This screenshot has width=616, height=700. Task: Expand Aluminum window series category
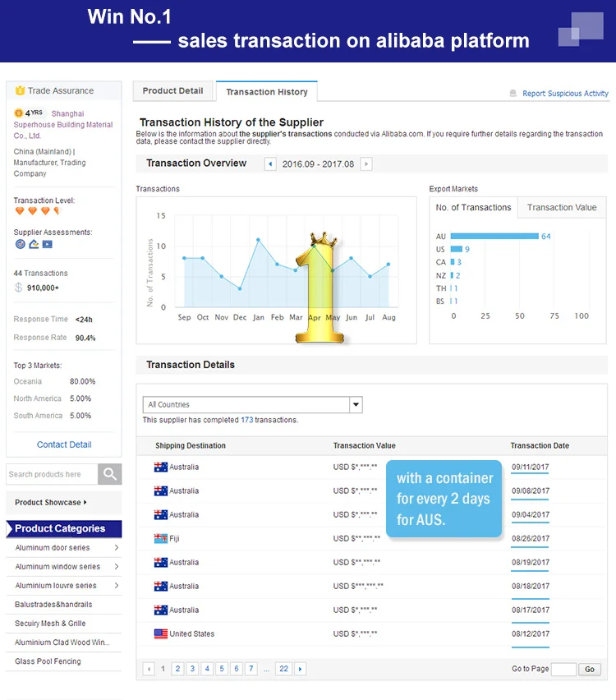click(x=117, y=567)
